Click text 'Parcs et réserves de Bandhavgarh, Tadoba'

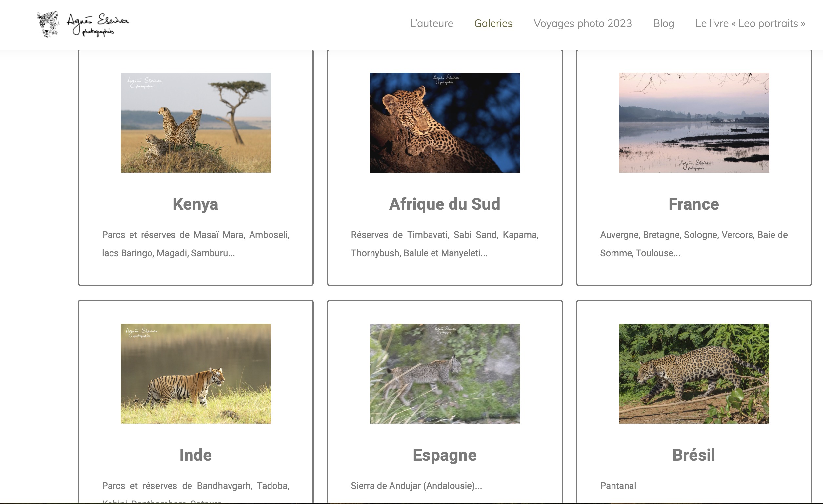point(195,486)
